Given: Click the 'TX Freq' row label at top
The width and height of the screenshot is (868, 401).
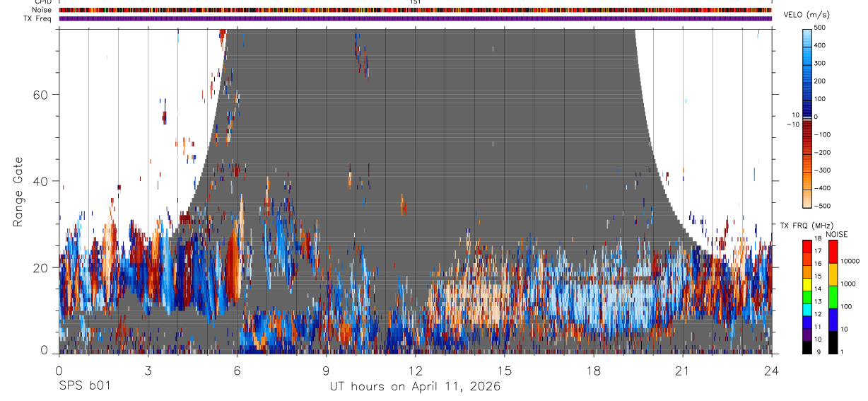Looking at the screenshot, I should point(38,18).
